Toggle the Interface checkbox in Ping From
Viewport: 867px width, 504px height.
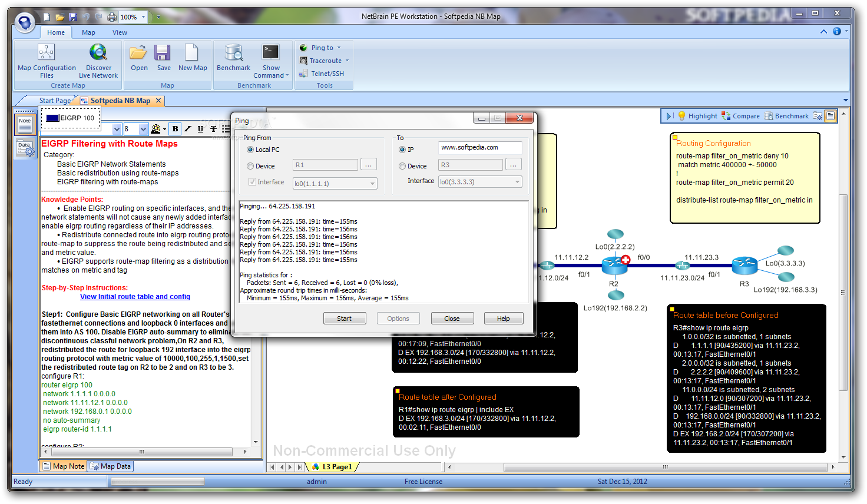[x=252, y=182]
